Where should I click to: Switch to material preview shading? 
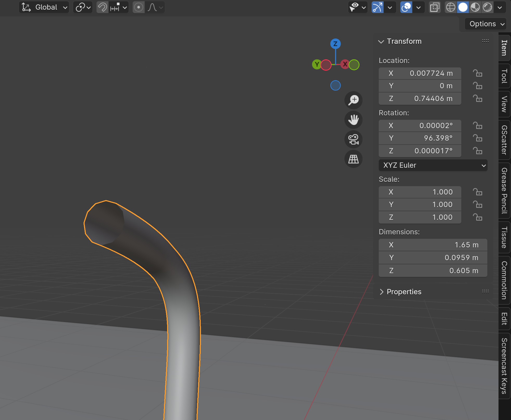pyautogui.click(x=475, y=7)
